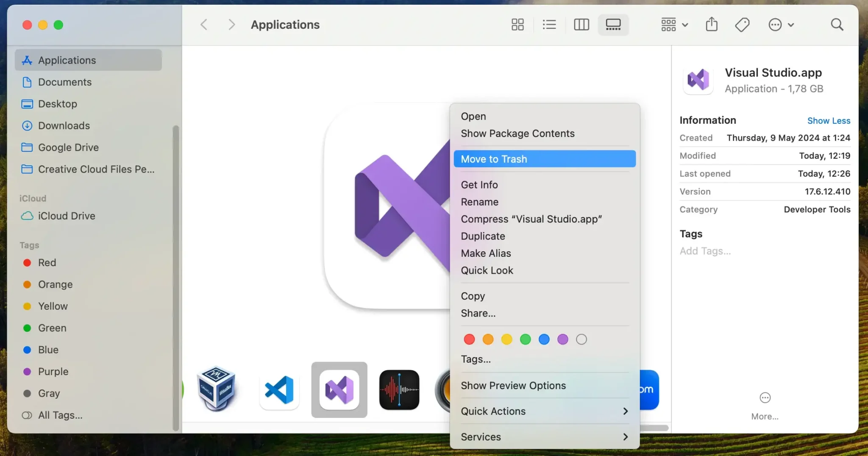This screenshot has height=456, width=868.
Task: Click selected Visual Studio thumbnail in strip
Action: pyautogui.click(x=339, y=390)
